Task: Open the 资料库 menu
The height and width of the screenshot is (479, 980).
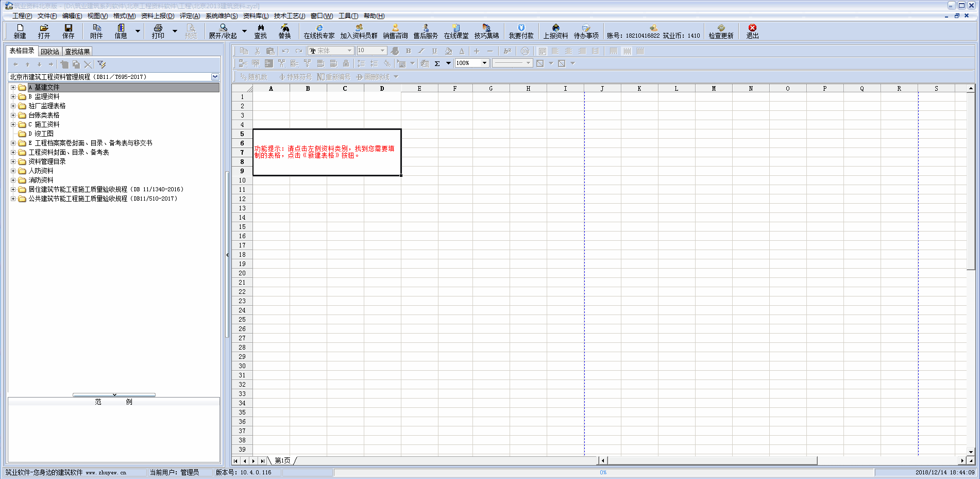Action: coord(255,16)
